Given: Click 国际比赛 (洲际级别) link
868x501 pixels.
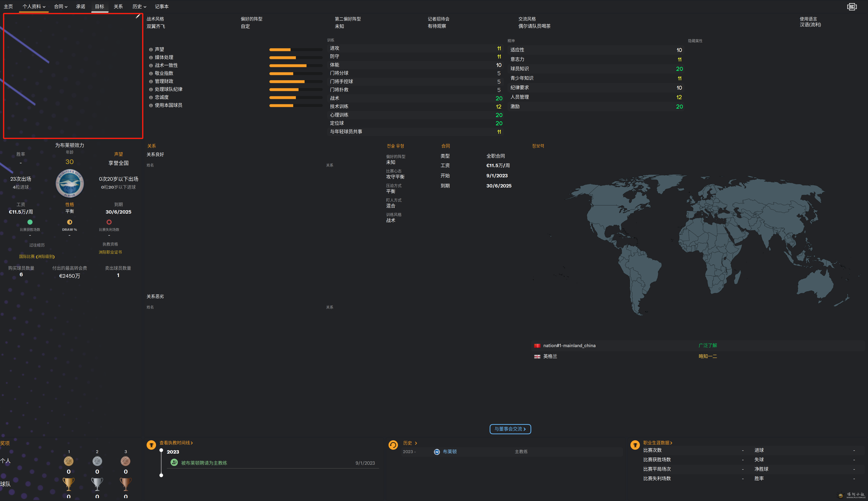Looking at the screenshot, I should 37,257.
